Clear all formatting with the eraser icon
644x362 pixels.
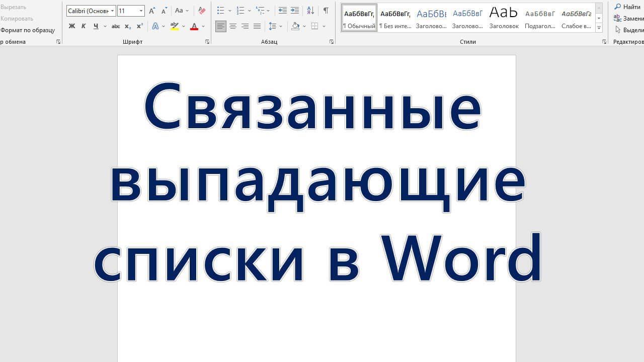click(202, 11)
